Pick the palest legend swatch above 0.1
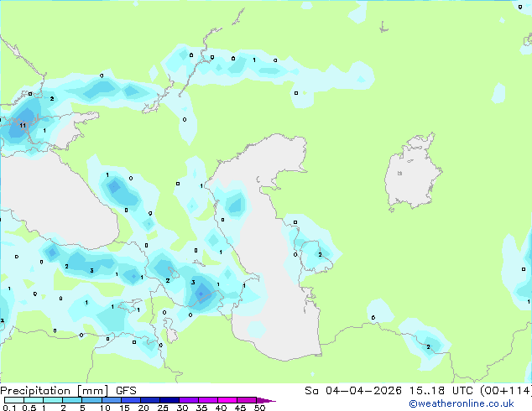The image size is (532, 411). point(14,400)
